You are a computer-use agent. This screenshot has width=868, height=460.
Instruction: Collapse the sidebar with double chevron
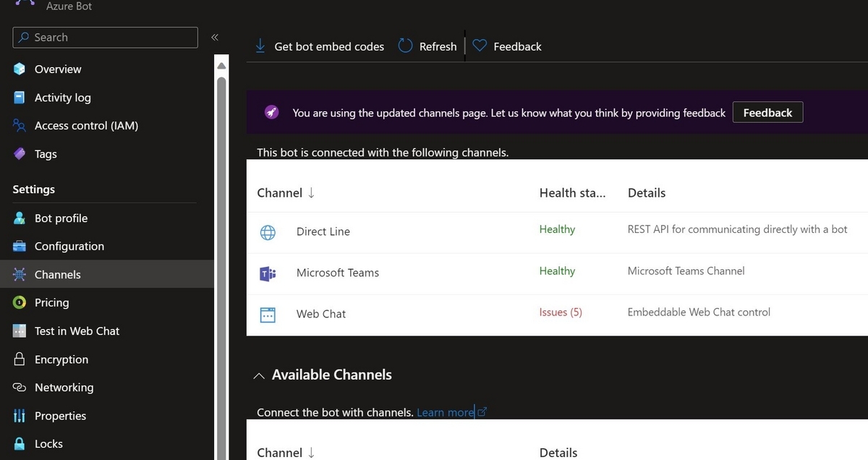[x=215, y=37]
